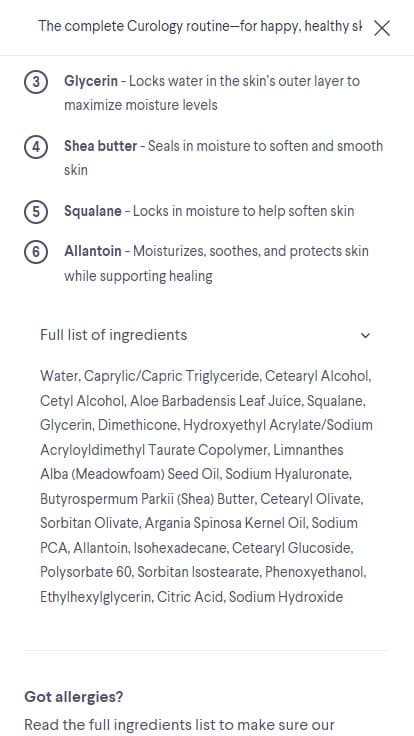Click the circled number 6 icon

pos(36,252)
